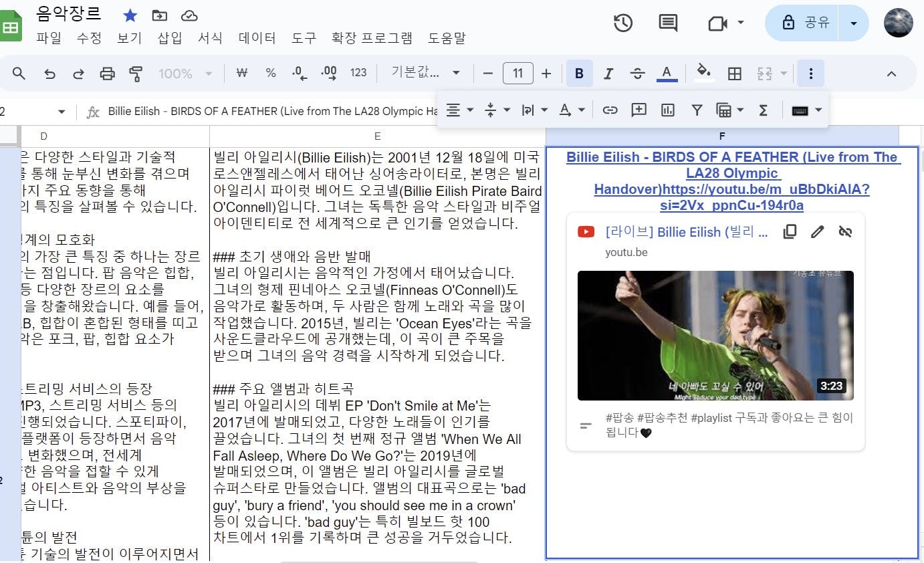This screenshot has width=924, height=563.
Task: Open version history clock icon
Action: tap(623, 23)
